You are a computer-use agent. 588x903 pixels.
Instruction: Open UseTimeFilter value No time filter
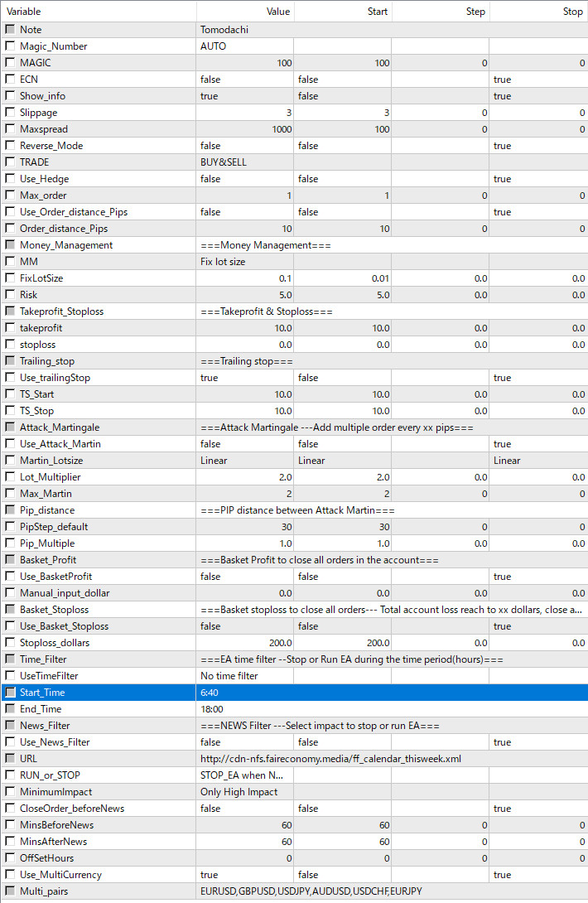click(x=245, y=675)
